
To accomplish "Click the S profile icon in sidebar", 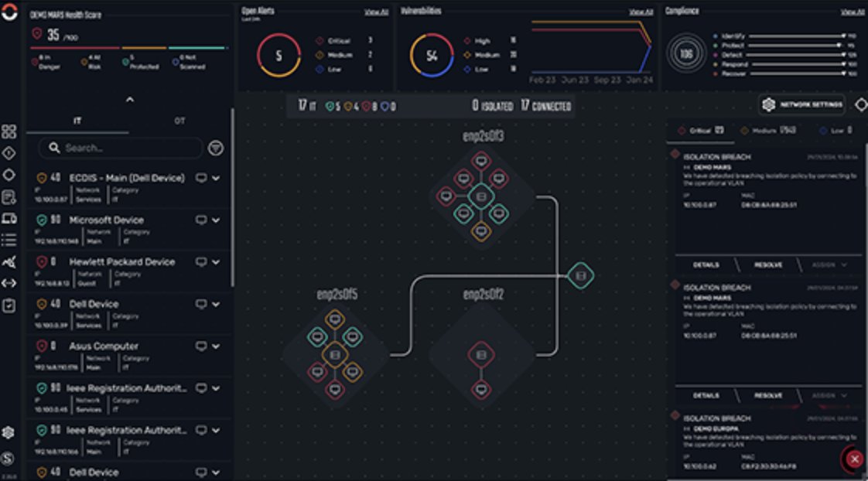I will coord(8,458).
